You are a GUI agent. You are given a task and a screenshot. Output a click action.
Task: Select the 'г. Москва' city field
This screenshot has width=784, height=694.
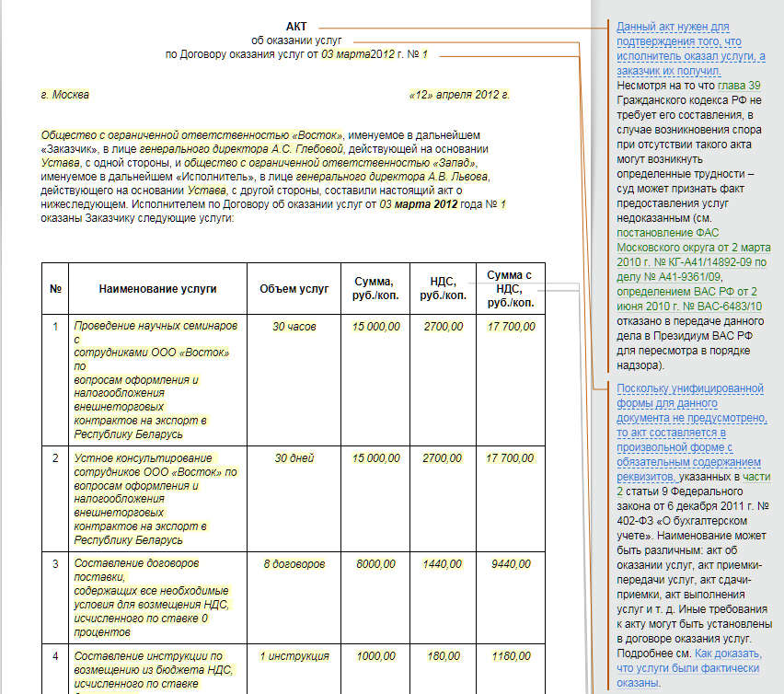point(65,95)
